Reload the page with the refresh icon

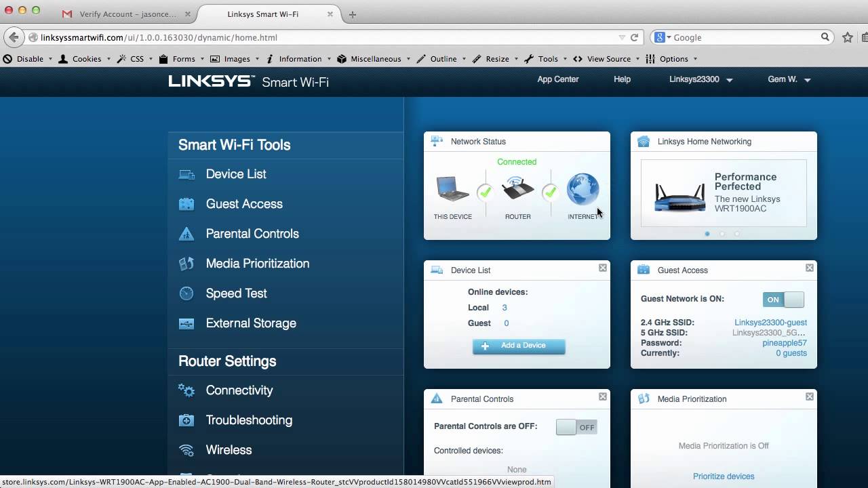(x=634, y=37)
